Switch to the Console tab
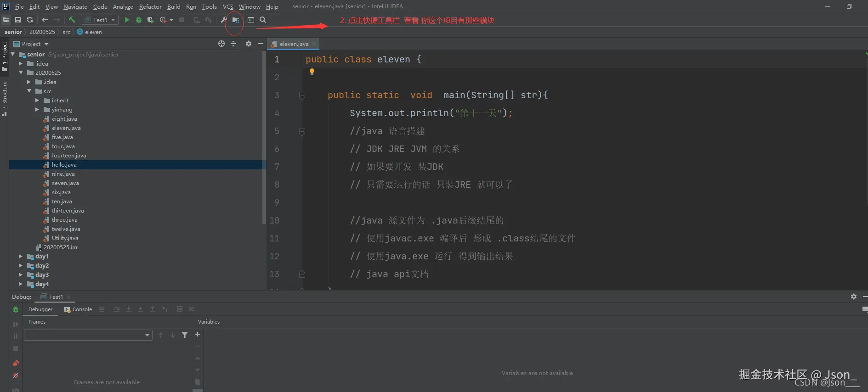The width and height of the screenshot is (868, 392). click(78, 309)
